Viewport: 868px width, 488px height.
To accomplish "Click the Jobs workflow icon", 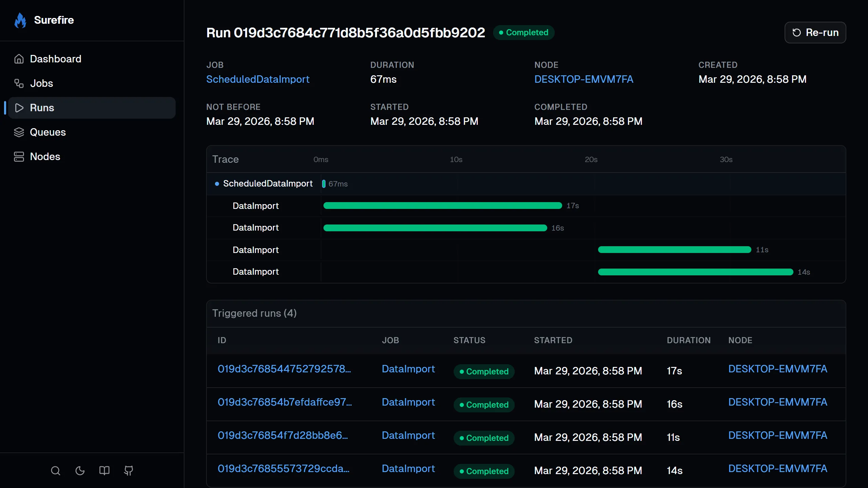I will click(19, 83).
